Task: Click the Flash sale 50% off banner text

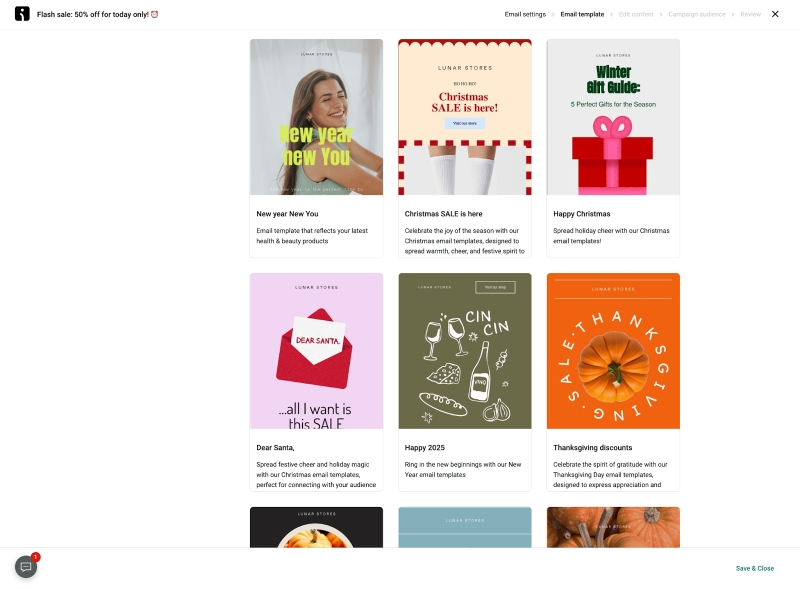Action: 94,14
